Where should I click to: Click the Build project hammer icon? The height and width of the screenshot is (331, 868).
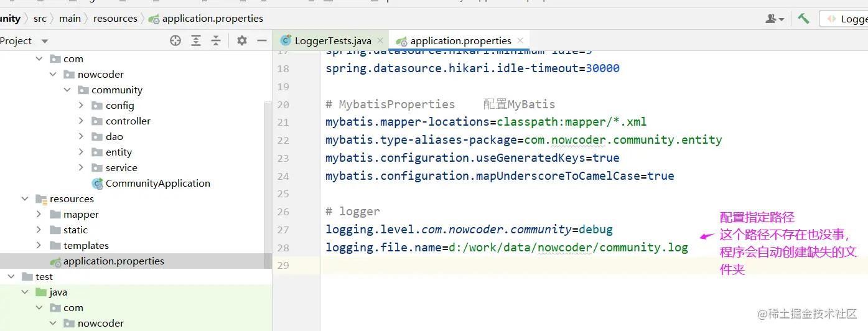[x=803, y=18]
